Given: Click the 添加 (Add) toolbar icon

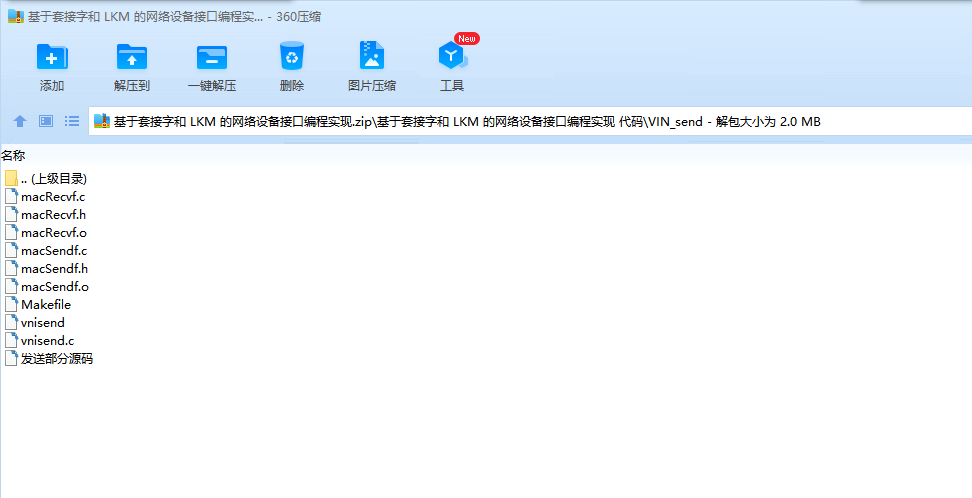Looking at the screenshot, I should [x=52, y=57].
